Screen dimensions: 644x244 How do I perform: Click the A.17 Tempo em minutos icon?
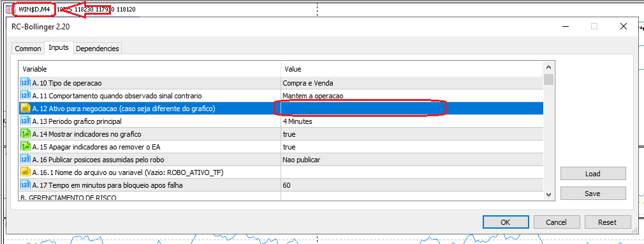[x=25, y=185]
